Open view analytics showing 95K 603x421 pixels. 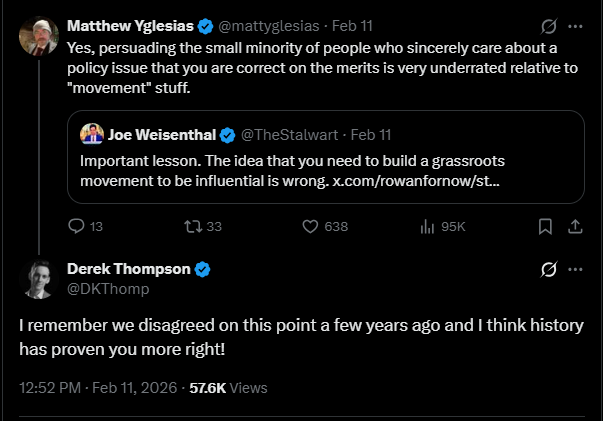[427, 227]
